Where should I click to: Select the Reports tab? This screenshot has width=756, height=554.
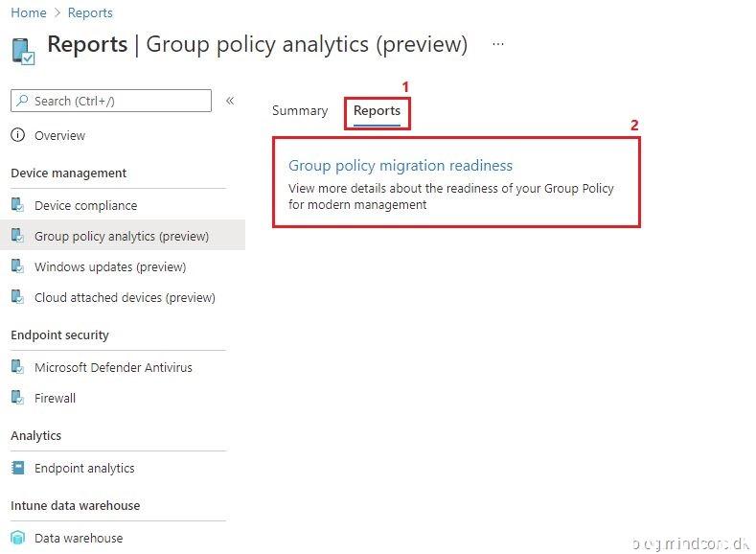(x=377, y=110)
